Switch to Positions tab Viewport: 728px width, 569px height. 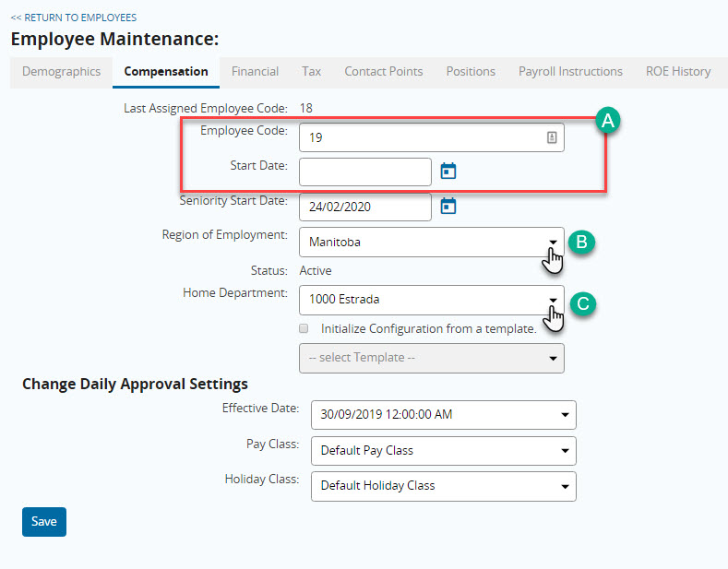[x=471, y=72]
